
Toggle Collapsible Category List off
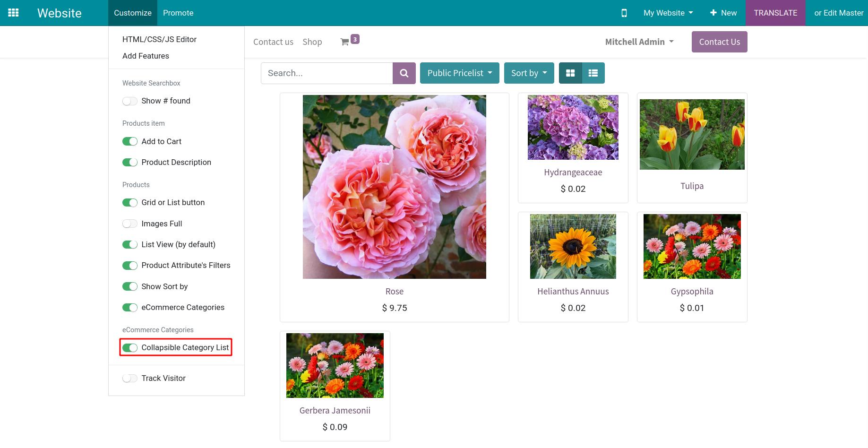click(130, 348)
